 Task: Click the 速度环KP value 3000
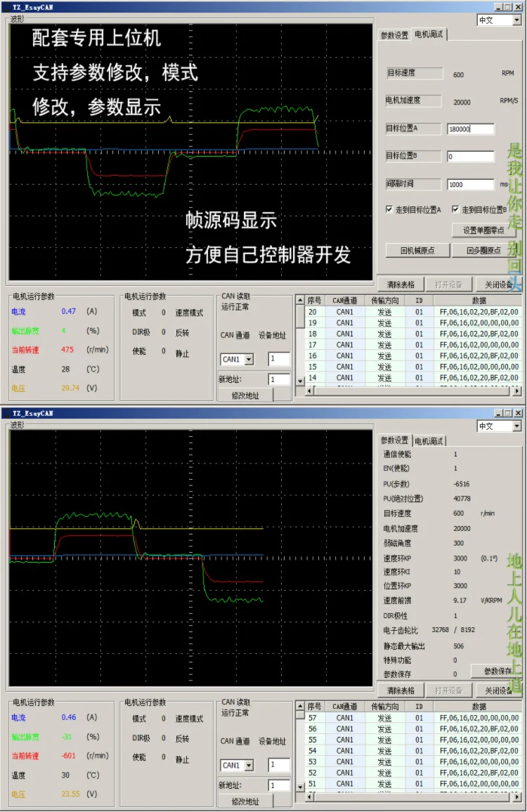pos(460,558)
